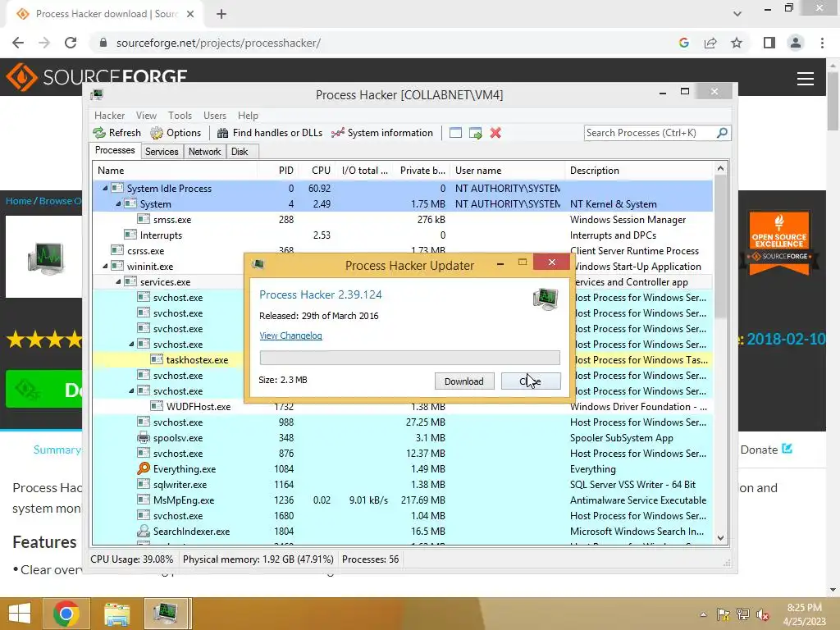Open Options via the gear icon
Screen dimensions: 840x630
[157, 133]
